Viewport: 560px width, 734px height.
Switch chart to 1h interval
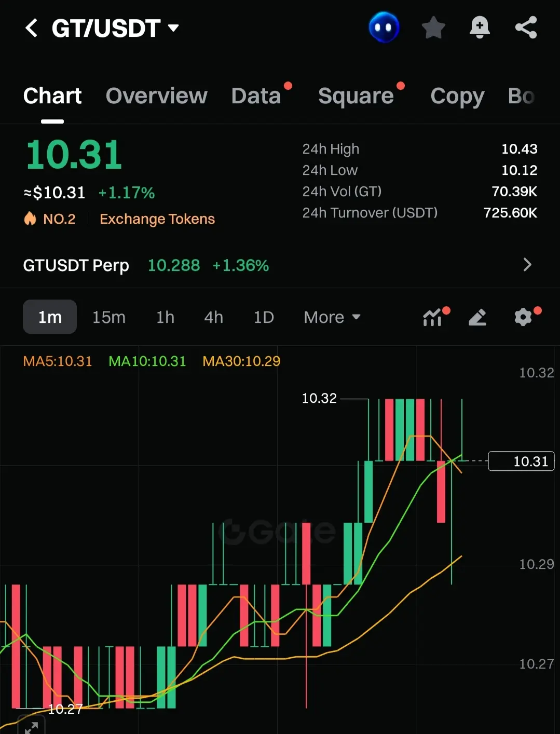165,317
